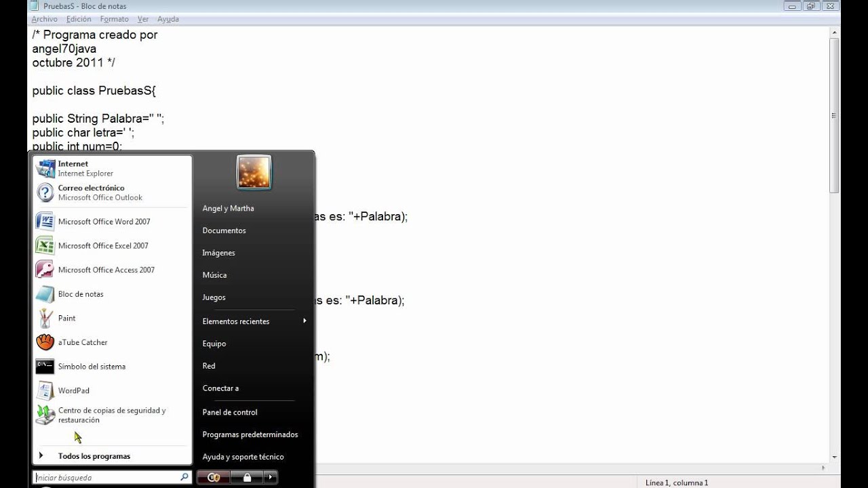
Task: Launch Word 2007 via its icon
Action: [x=45, y=222]
